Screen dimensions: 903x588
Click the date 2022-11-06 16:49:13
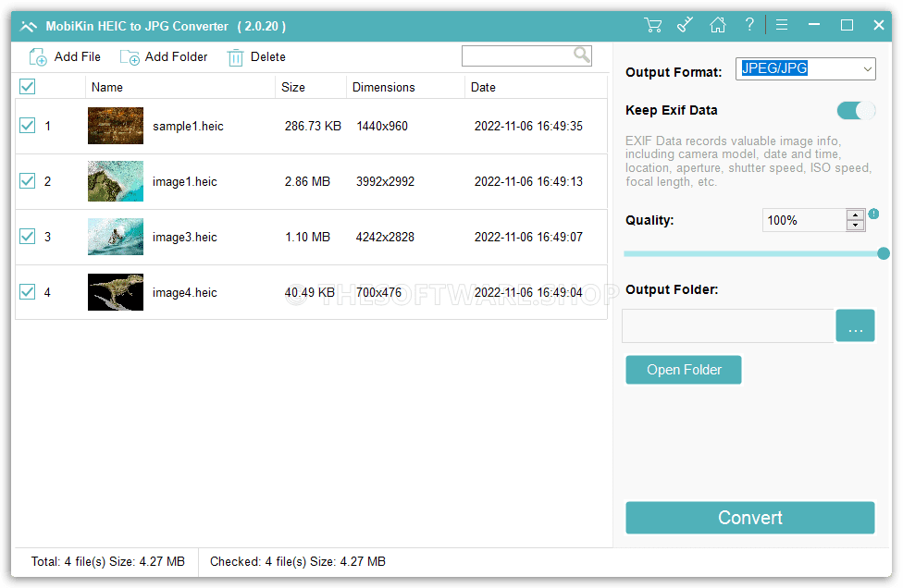[x=528, y=182]
